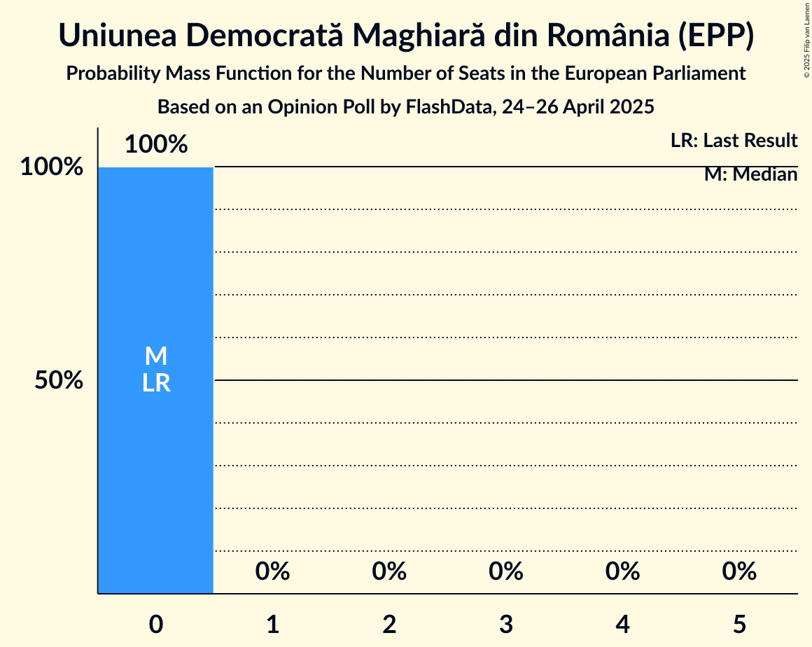
Task: Click the Filip van Laenen copyright text
Action: (x=806, y=40)
